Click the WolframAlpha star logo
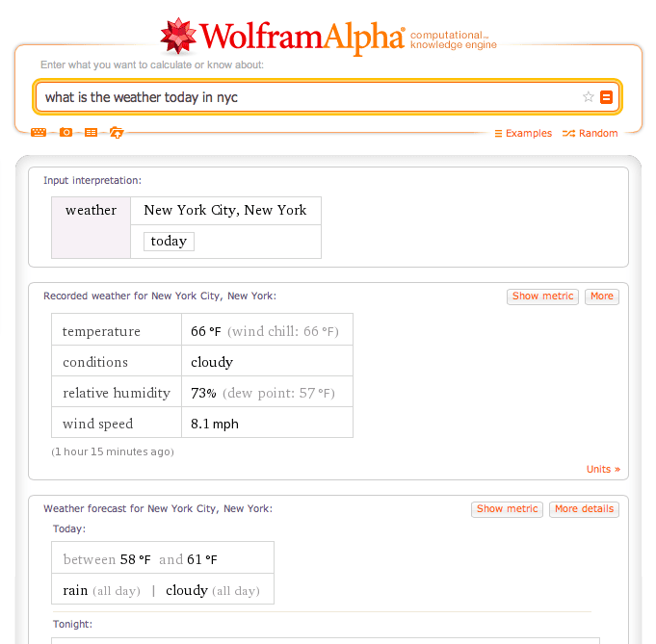This screenshot has width=656, height=644. point(178,37)
